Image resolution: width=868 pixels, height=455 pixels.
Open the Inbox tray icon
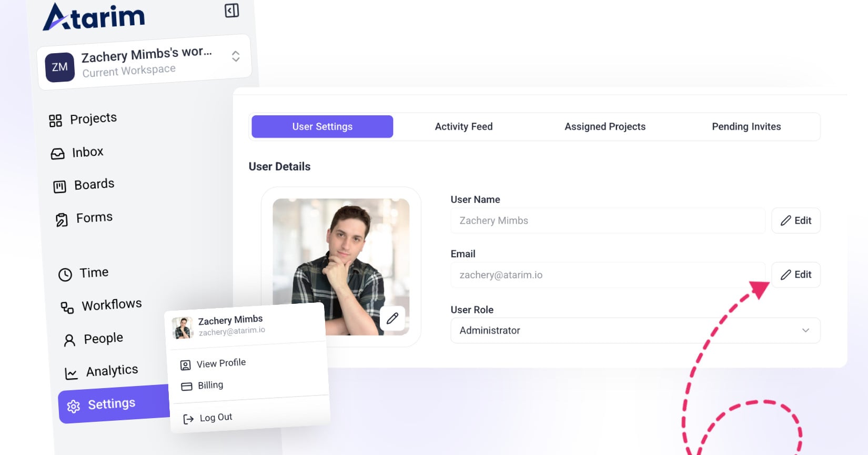click(x=57, y=154)
